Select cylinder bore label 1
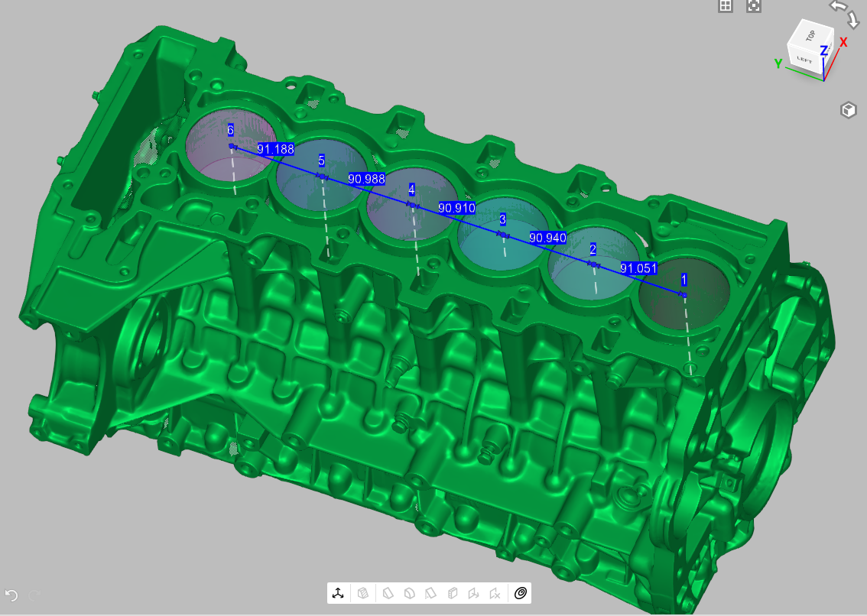This screenshot has height=616, width=867. (x=684, y=280)
